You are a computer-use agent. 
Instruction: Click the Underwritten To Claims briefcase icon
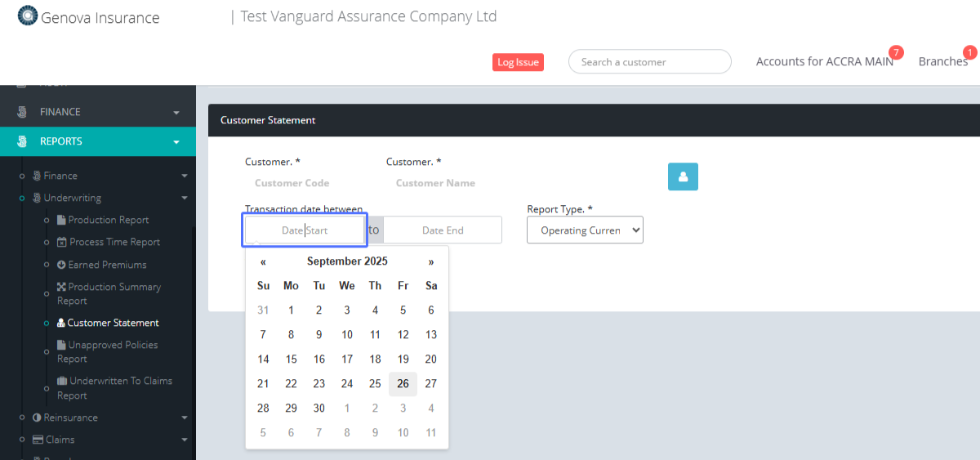(x=62, y=381)
